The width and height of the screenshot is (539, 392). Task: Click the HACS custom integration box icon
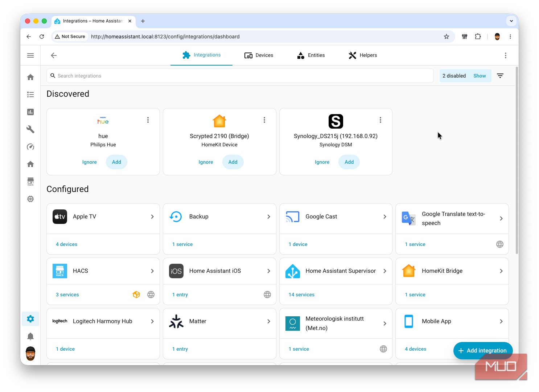136,295
